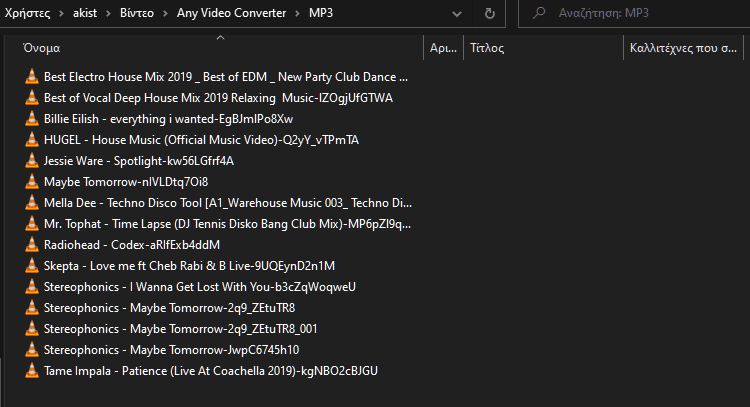
Task: Navigate to Χρήστες breadcrumb
Action: (27, 13)
